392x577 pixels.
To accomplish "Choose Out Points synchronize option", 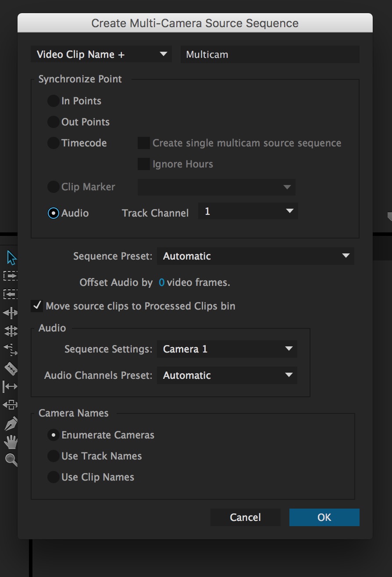I will click(x=53, y=122).
